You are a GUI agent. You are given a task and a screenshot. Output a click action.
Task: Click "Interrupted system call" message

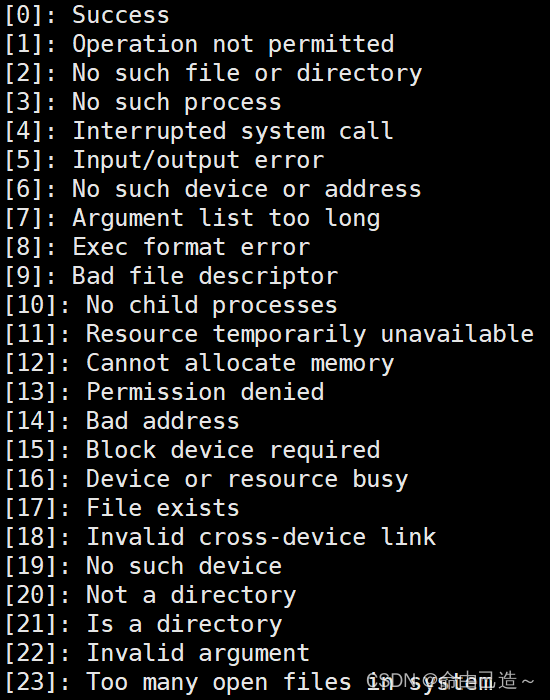(233, 131)
